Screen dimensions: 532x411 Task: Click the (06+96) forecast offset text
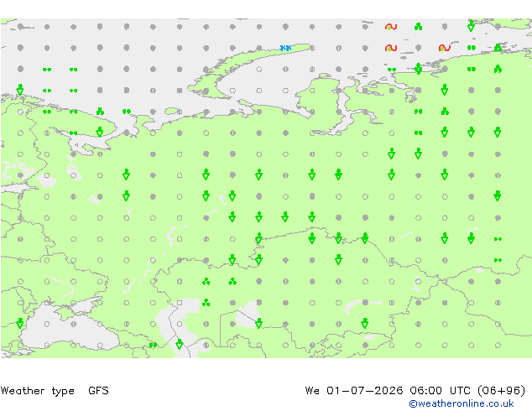point(502,391)
